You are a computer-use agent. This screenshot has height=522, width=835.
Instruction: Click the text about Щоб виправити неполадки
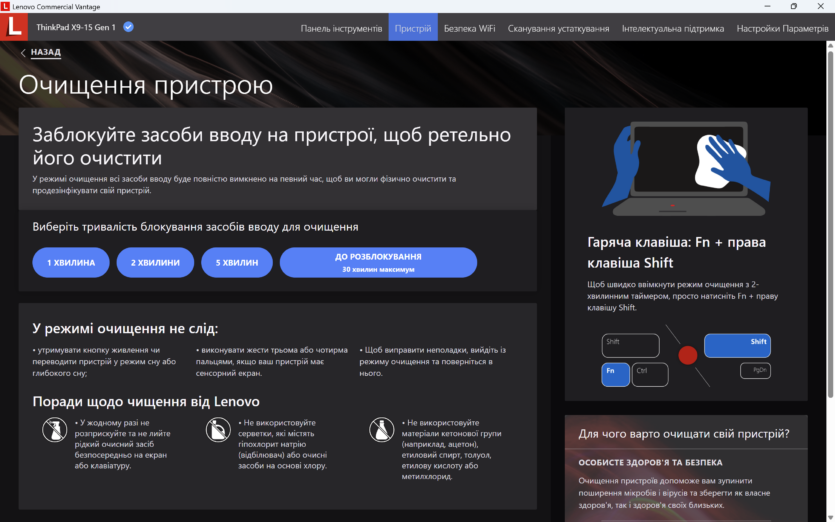click(x=432, y=362)
